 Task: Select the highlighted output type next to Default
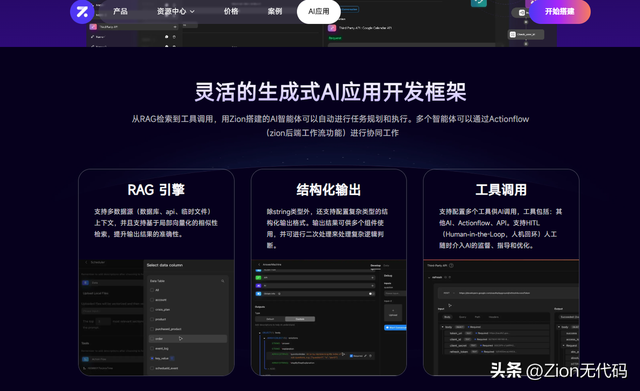click(x=300, y=319)
